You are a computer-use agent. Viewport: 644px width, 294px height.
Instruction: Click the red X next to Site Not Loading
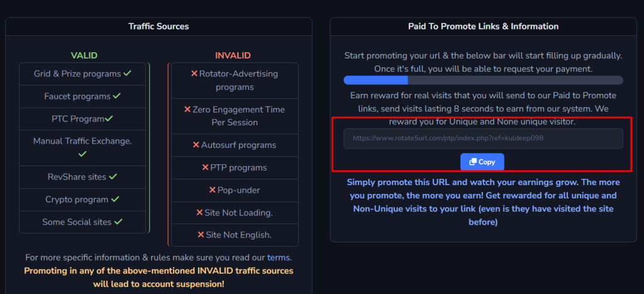tap(200, 213)
